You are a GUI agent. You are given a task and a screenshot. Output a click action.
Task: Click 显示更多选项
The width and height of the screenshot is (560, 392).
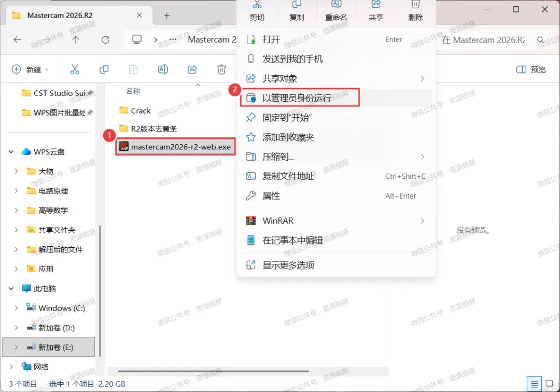click(336, 265)
